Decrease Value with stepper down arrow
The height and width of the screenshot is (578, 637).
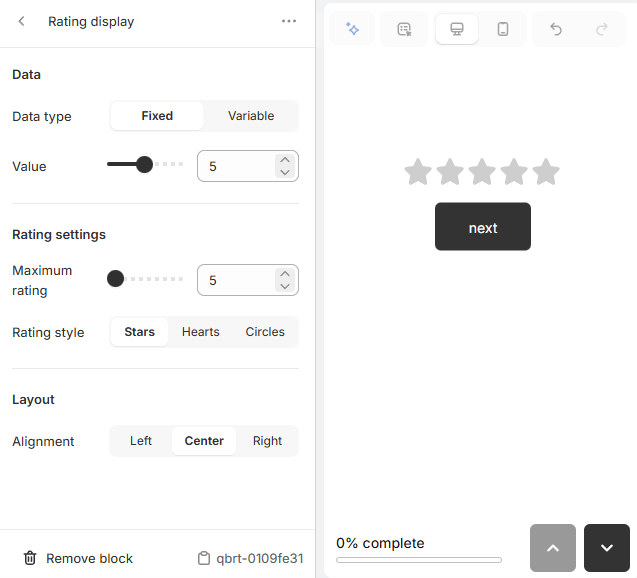(x=285, y=172)
